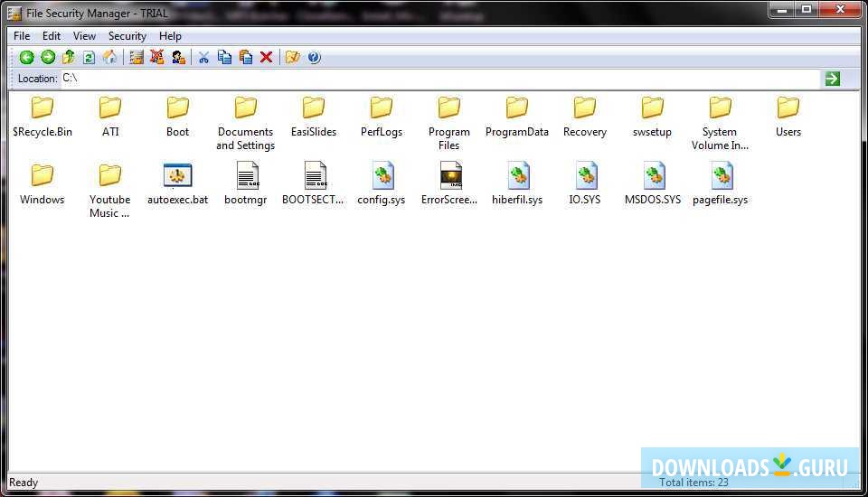
Task: Click green Go arrow beside Location
Action: [x=833, y=79]
